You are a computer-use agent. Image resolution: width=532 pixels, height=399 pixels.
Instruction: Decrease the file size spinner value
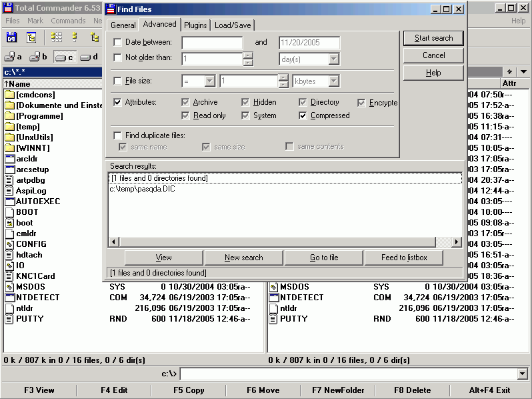pos(283,84)
